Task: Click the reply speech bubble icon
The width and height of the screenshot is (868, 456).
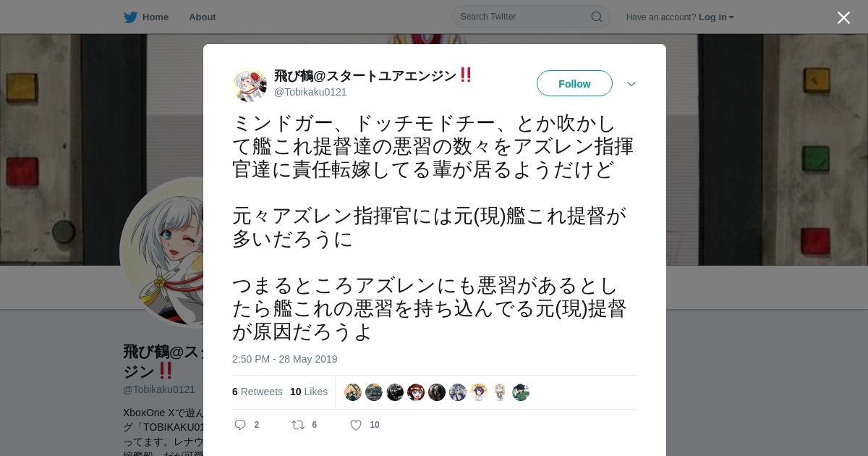Action: coord(240,425)
